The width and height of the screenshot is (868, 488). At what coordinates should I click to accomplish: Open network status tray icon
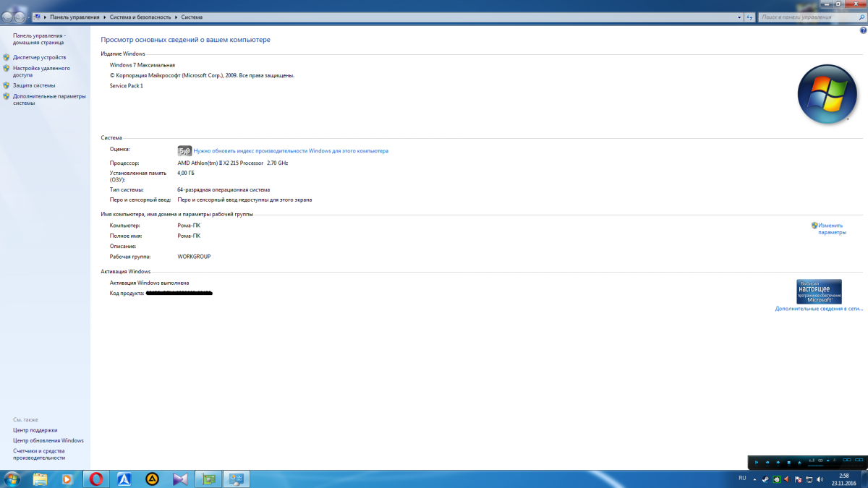click(809, 479)
